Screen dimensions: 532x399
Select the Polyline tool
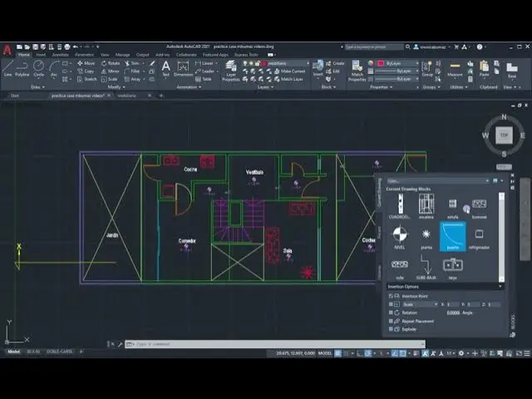[22, 68]
